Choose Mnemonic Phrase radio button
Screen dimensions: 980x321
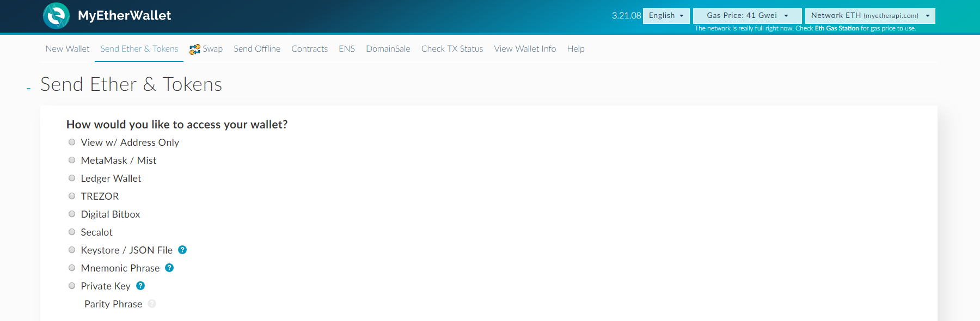(72, 268)
